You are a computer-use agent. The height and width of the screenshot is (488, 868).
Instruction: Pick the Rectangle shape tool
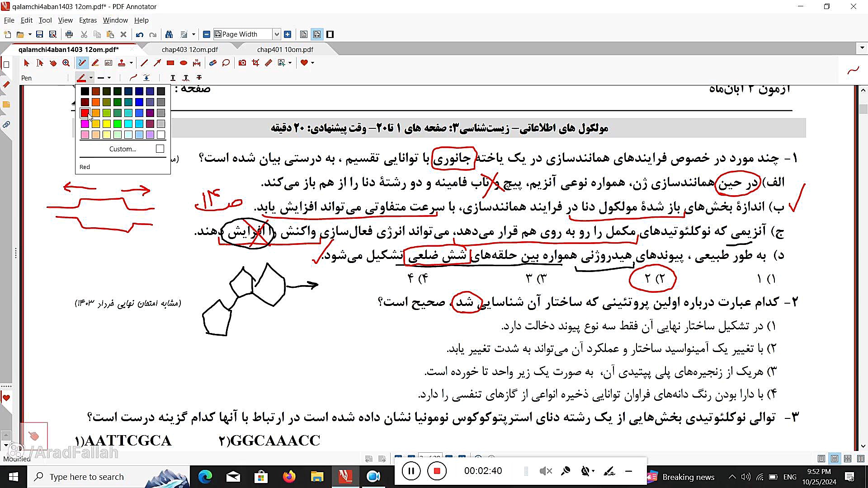pyautogui.click(x=170, y=63)
